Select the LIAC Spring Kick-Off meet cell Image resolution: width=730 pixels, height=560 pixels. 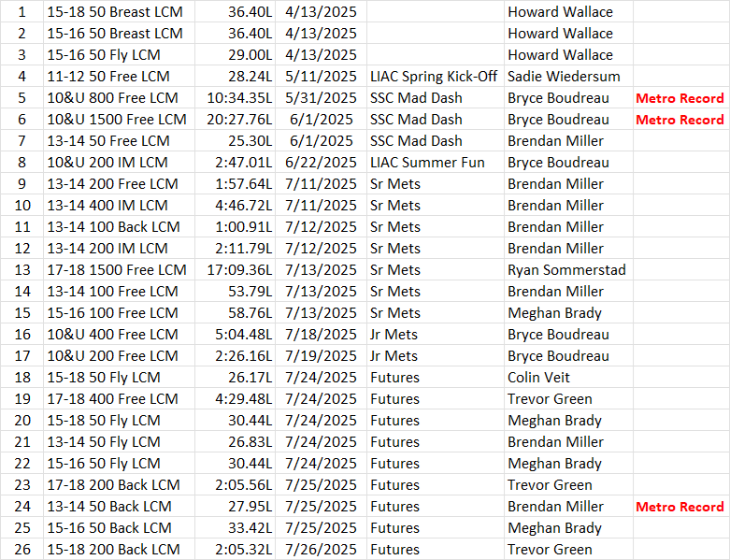[434, 77]
